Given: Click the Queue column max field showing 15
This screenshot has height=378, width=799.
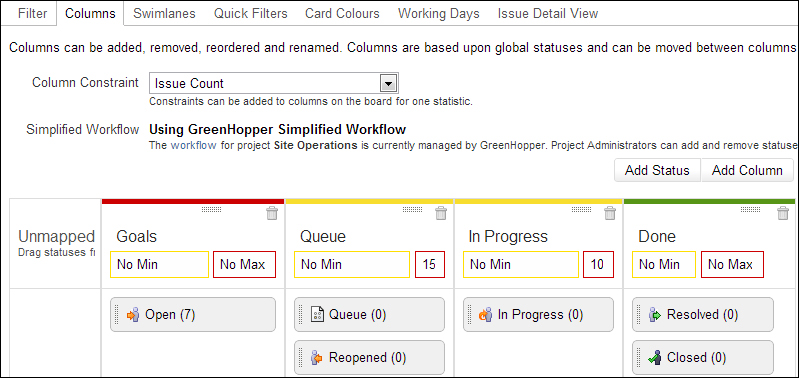Looking at the screenshot, I should pyautogui.click(x=430, y=264).
